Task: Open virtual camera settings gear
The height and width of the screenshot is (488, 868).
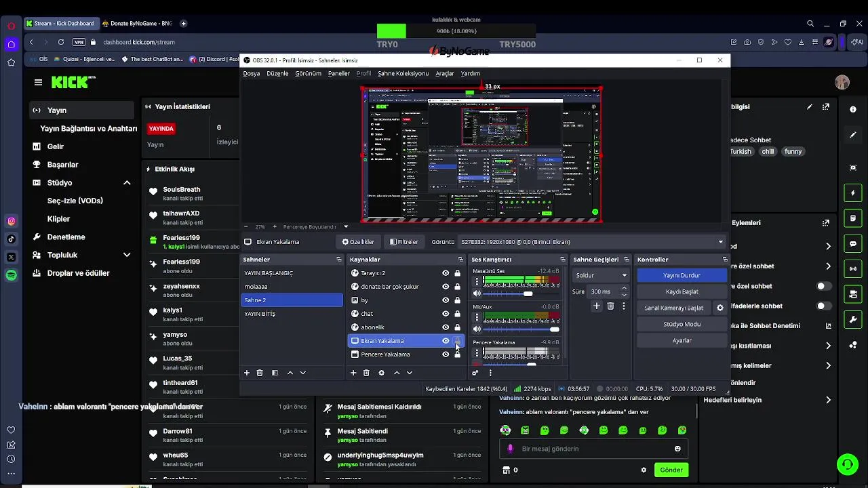Action: pos(720,308)
